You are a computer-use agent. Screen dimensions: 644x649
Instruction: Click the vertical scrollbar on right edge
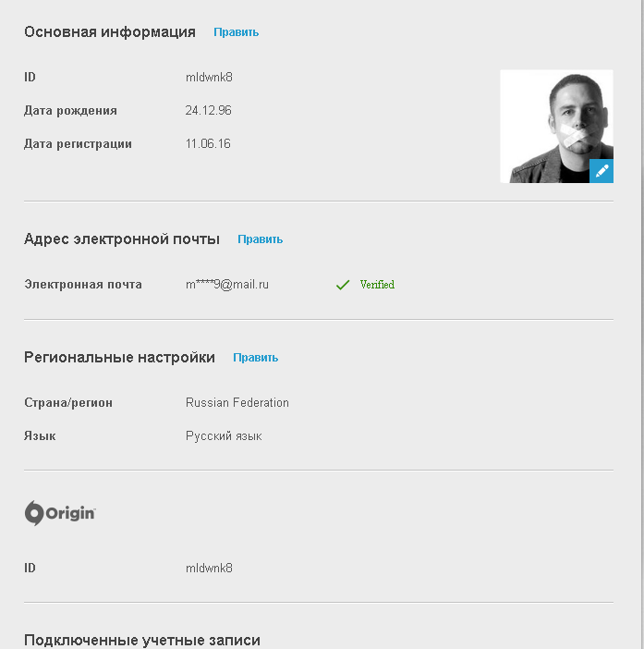click(x=641, y=324)
